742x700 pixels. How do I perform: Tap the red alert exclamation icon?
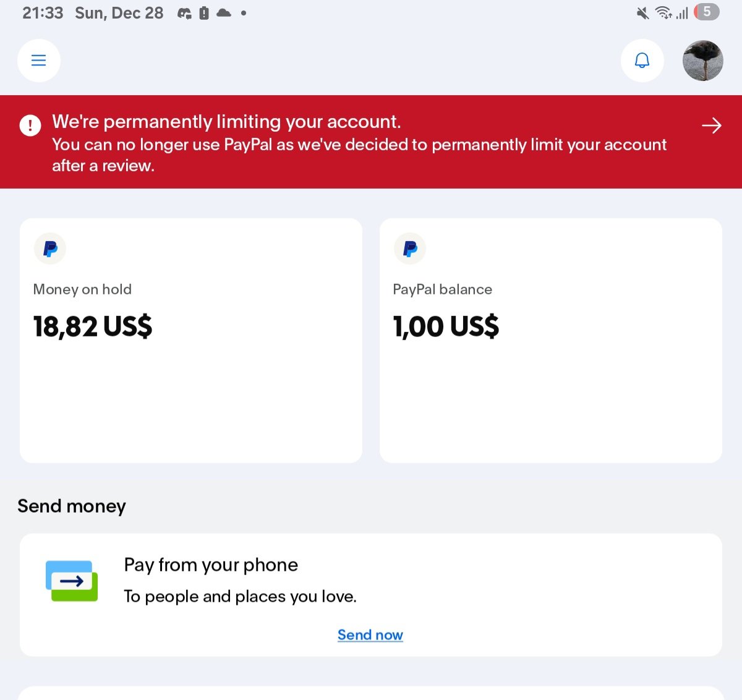pyautogui.click(x=30, y=125)
